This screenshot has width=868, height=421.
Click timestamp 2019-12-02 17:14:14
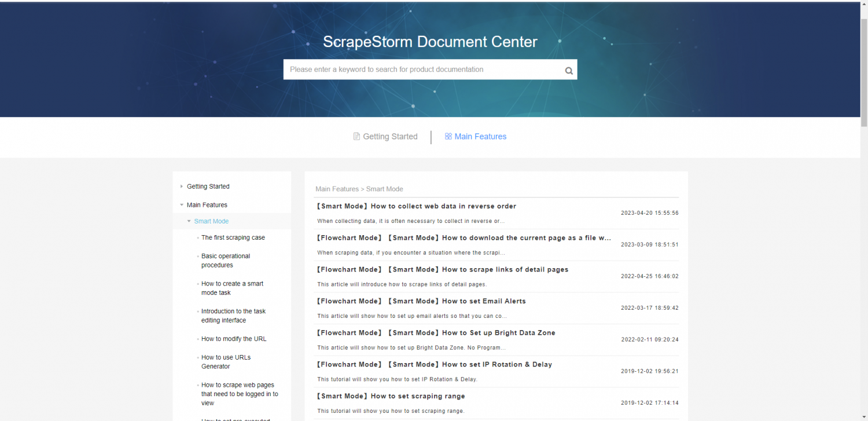pos(650,402)
